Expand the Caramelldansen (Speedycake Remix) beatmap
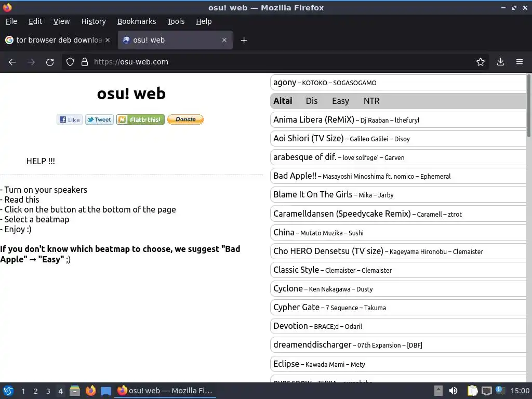The width and height of the screenshot is (532, 399). coord(398,214)
